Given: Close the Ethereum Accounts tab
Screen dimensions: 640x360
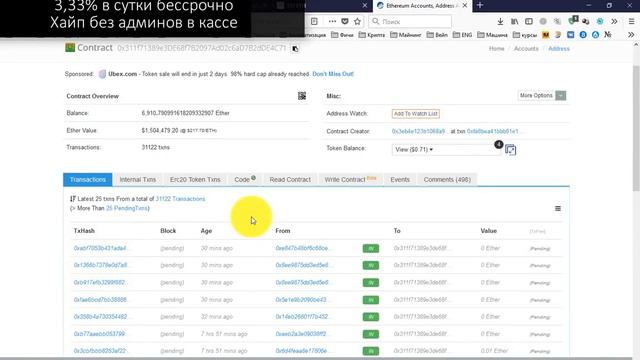Looking at the screenshot, I should (x=464, y=6).
